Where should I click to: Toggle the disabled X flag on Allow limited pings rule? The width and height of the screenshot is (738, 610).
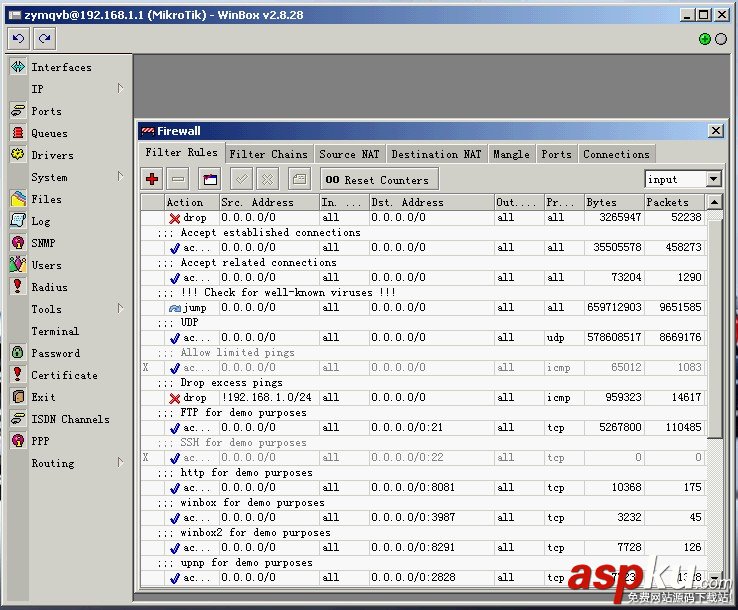click(x=145, y=368)
